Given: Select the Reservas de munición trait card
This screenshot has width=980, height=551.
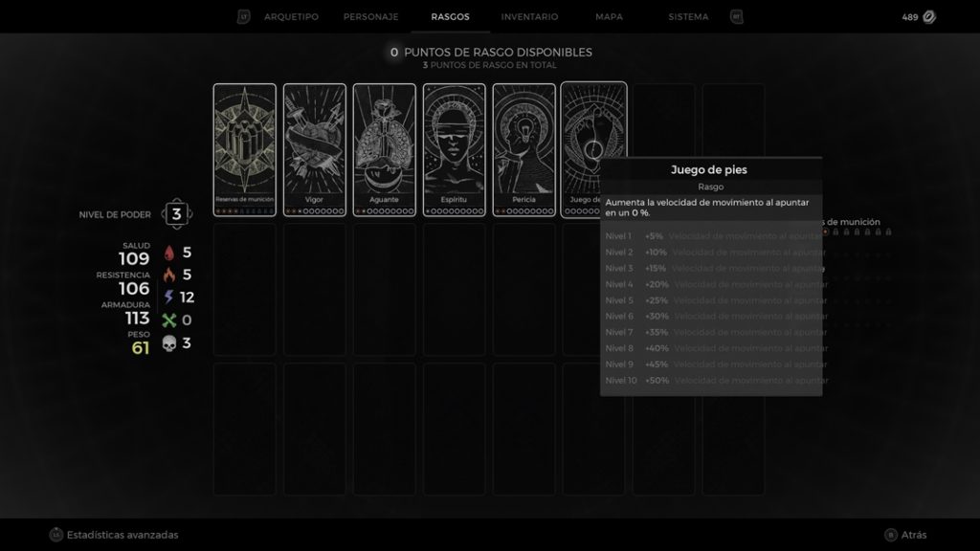Looking at the screenshot, I should tap(244, 150).
